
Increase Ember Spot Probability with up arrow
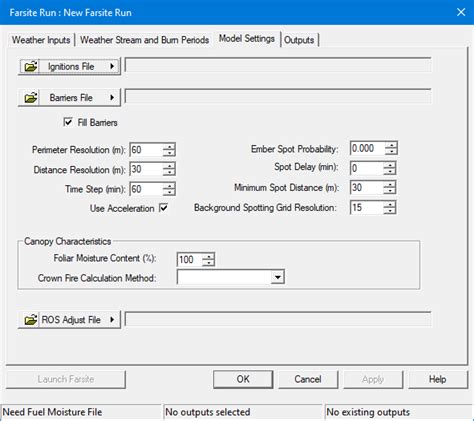click(x=391, y=145)
